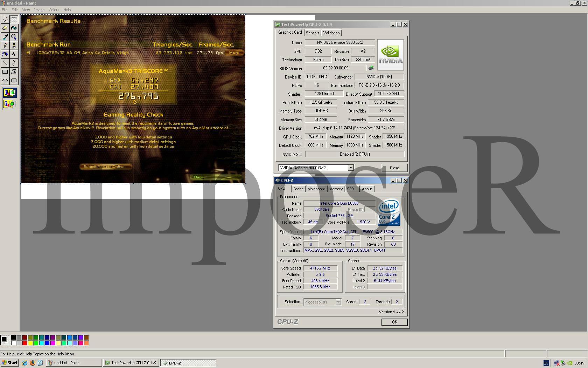Open the File menu in Paint
Screen dimensions: 588x368
point(5,10)
